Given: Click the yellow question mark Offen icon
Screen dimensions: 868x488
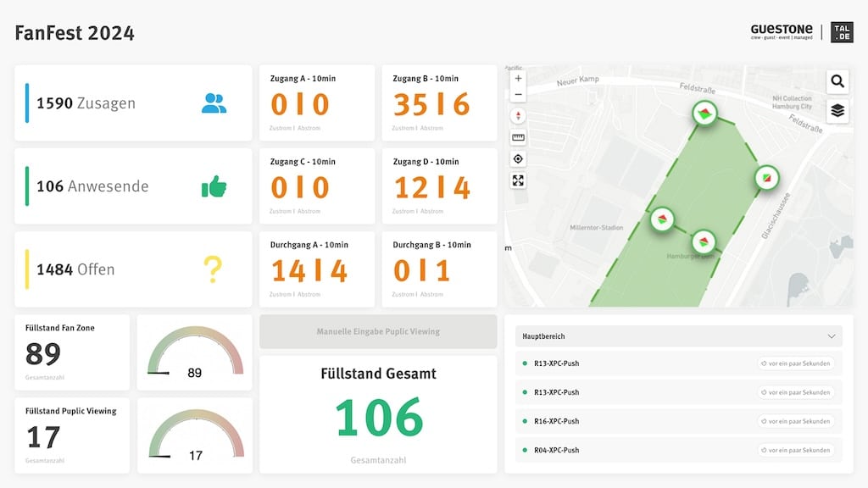Looking at the screenshot, I should point(212,269).
